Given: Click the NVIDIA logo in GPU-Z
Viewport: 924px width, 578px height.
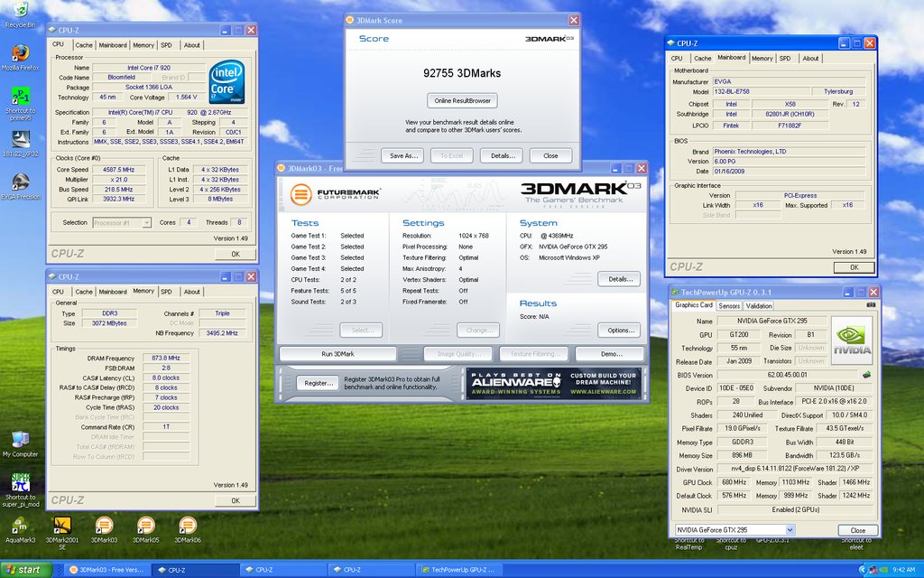Looking at the screenshot, I should 852,340.
